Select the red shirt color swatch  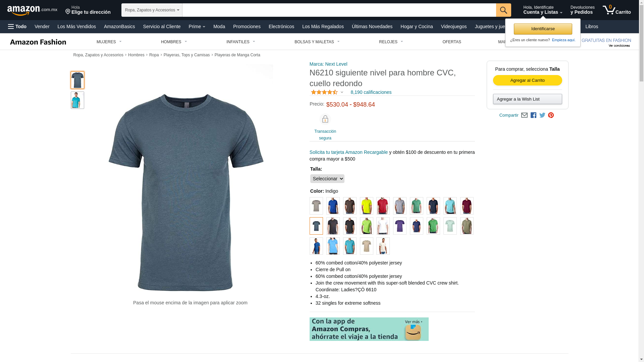[x=383, y=206]
